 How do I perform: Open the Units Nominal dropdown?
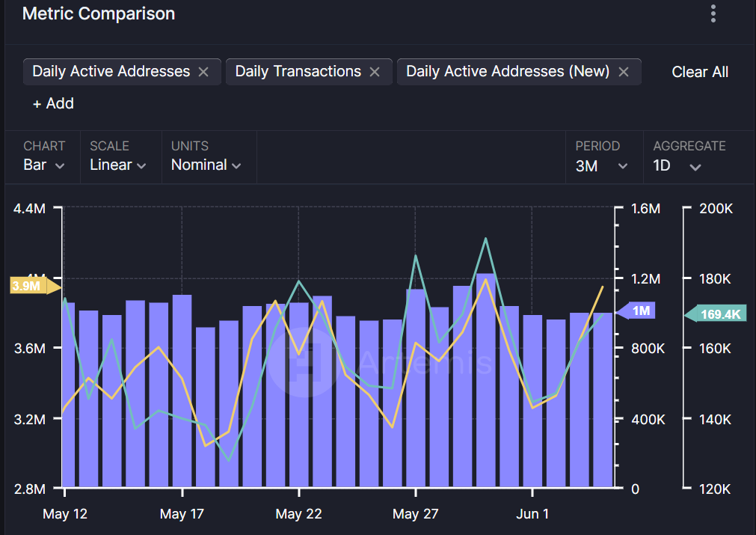(x=206, y=165)
